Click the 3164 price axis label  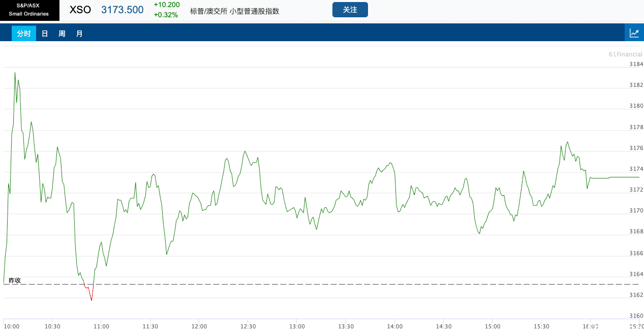point(636,274)
